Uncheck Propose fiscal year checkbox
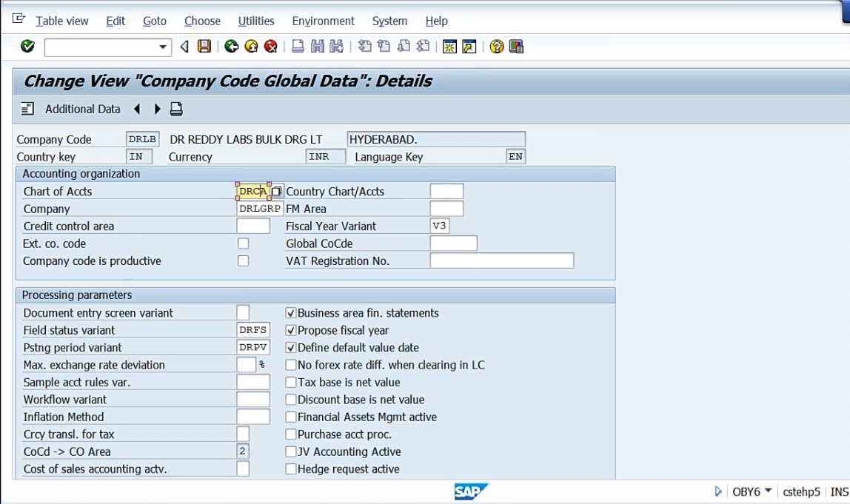Viewport: 850px width, 504px height. pos(291,331)
